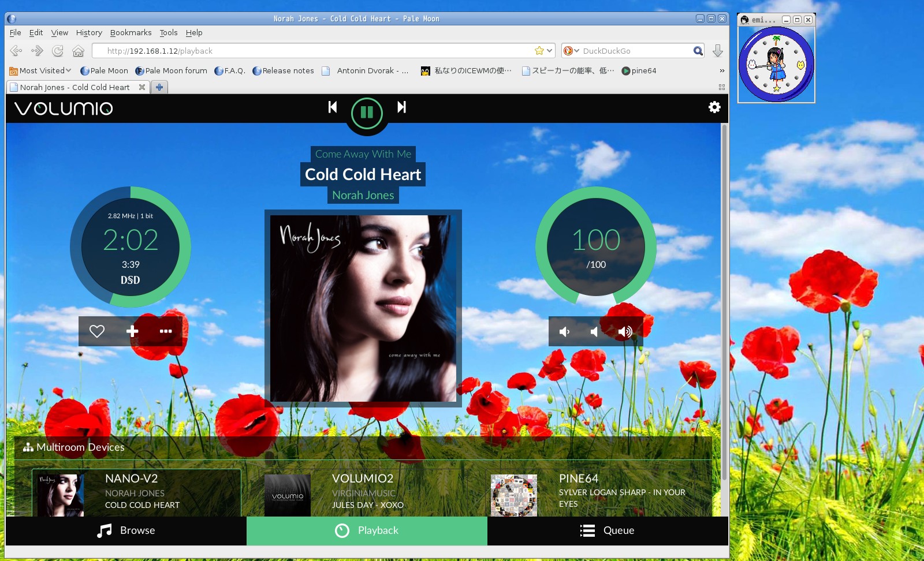Click the plus icon to add to playlist
This screenshot has height=561, width=924.
coord(132,331)
